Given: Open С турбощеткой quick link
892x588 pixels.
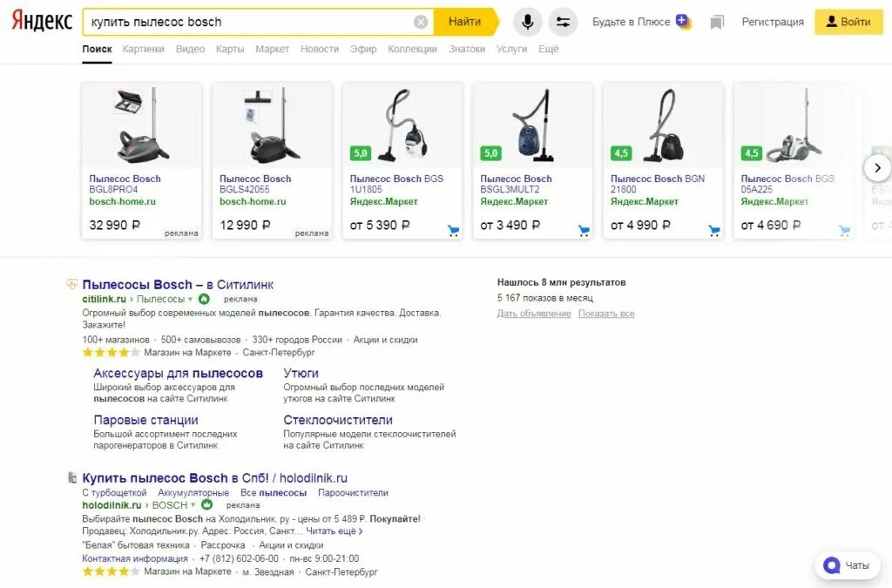Looking at the screenshot, I should 114,492.
